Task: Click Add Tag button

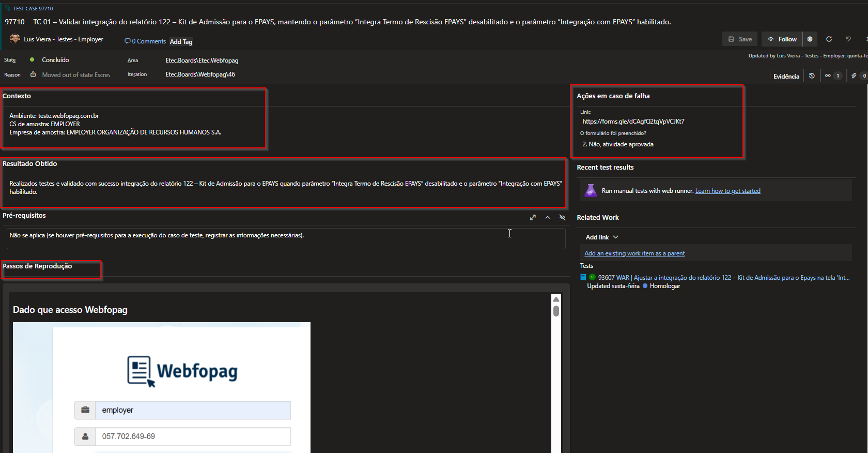Action: click(181, 42)
